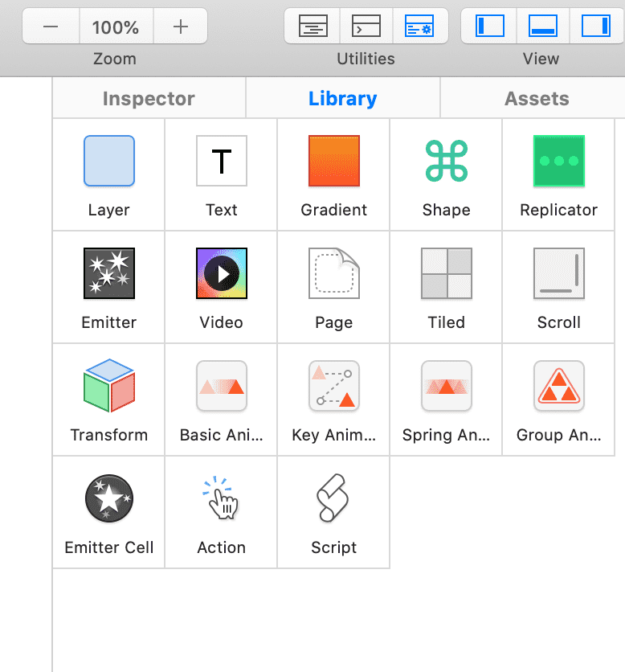This screenshot has width=625, height=672.
Task: Choose the Transform layer cube icon
Action: (109, 386)
